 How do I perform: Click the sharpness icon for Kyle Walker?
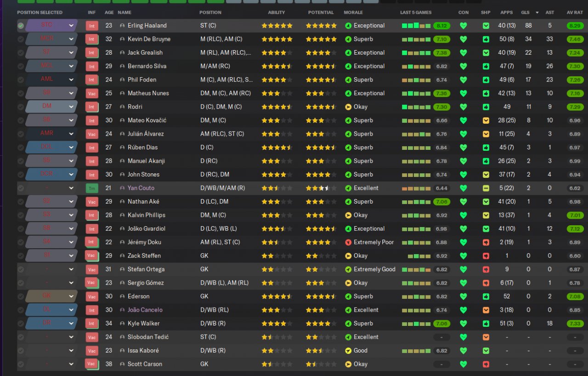pos(486,324)
